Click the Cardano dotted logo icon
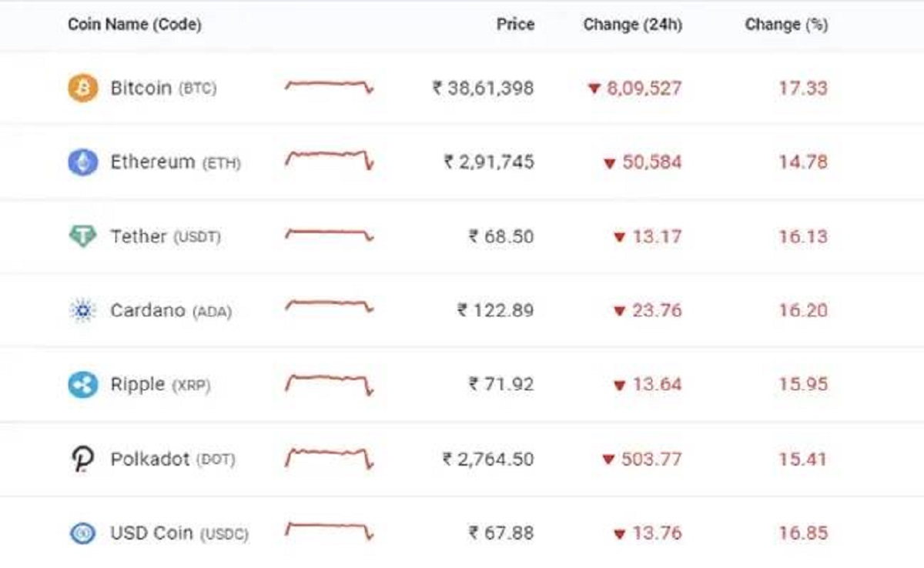Image resolution: width=924 pixels, height=568 pixels. (82, 310)
